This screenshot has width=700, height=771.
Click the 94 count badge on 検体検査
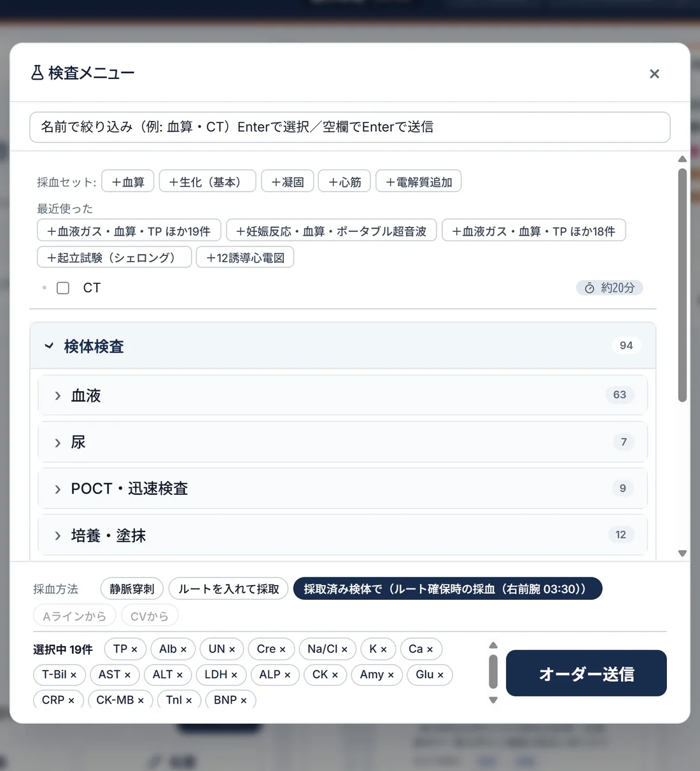(x=626, y=345)
